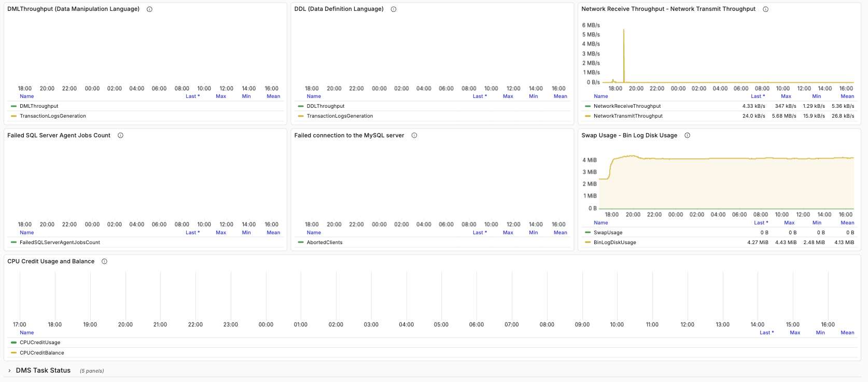Sort Swap Usage legend by Mean column

tap(847, 223)
